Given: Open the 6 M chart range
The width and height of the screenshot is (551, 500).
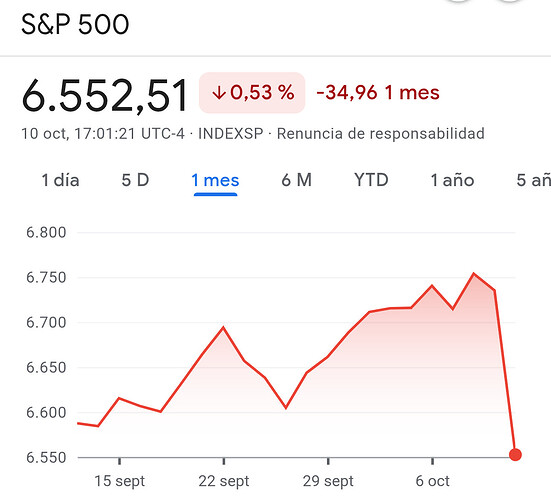Looking at the screenshot, I should [x=297, y=180].
